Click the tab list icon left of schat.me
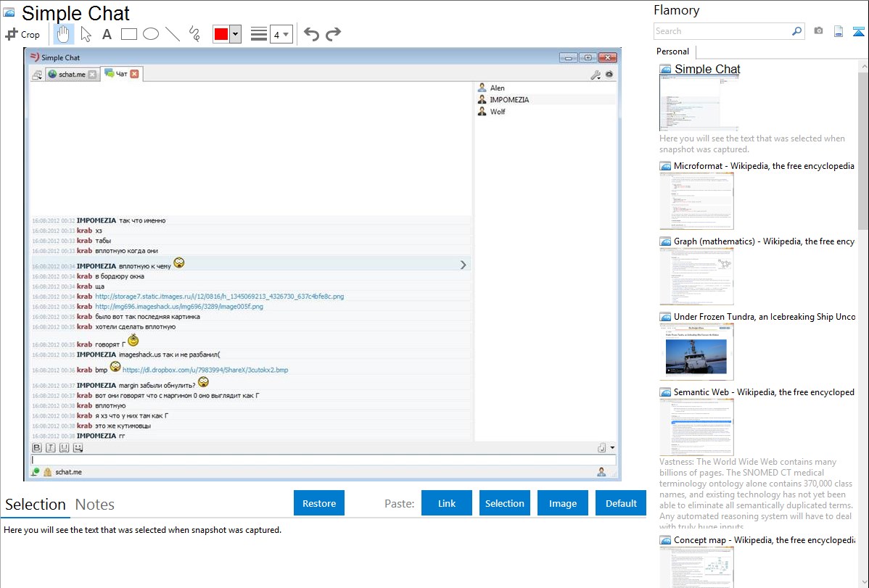869x588 pixels. point(37,75)
